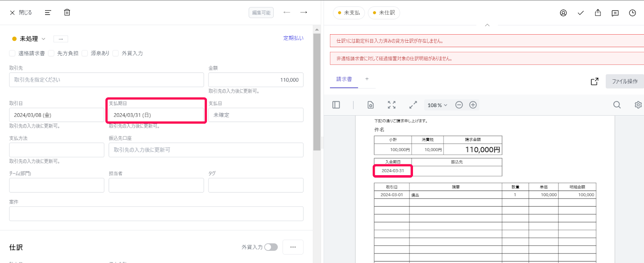Image resolution: width=644 pixels, height=263 pixels.
Task: Go to next invoice with right arrow
Action: [304, 12]
